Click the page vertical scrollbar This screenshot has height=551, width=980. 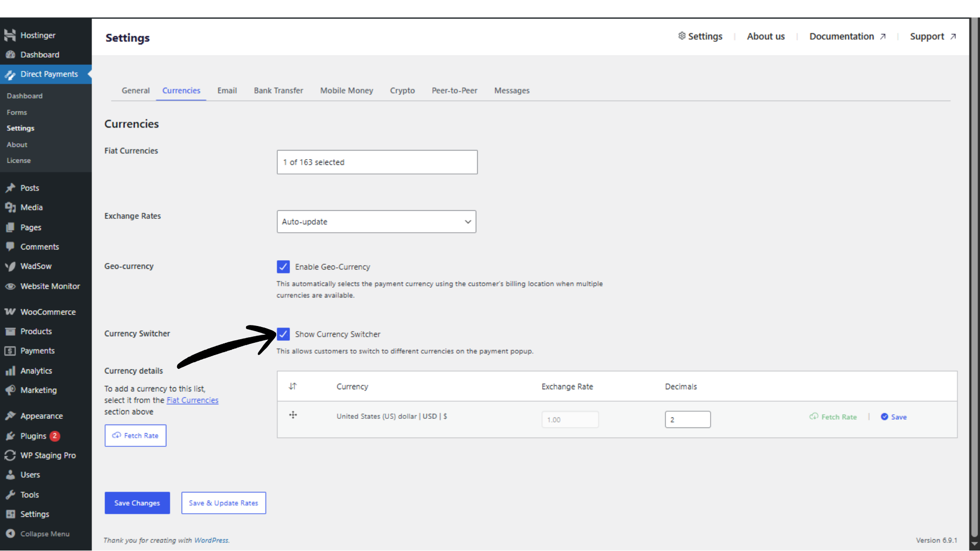tap(974, 275)
